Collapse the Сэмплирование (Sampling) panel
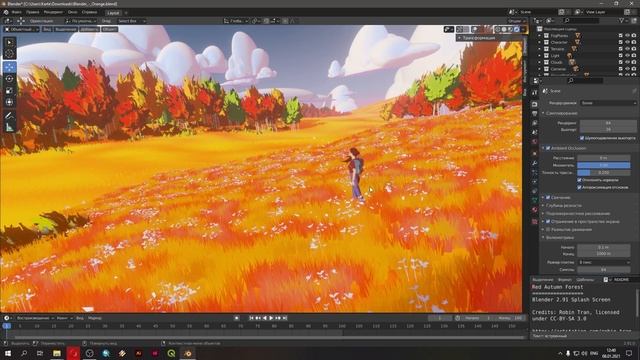 tap(543, 113)
